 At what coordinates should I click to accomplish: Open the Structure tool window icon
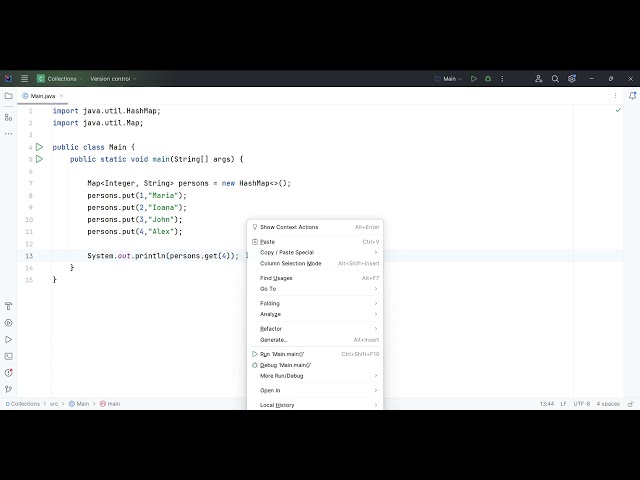click(8, 118)
